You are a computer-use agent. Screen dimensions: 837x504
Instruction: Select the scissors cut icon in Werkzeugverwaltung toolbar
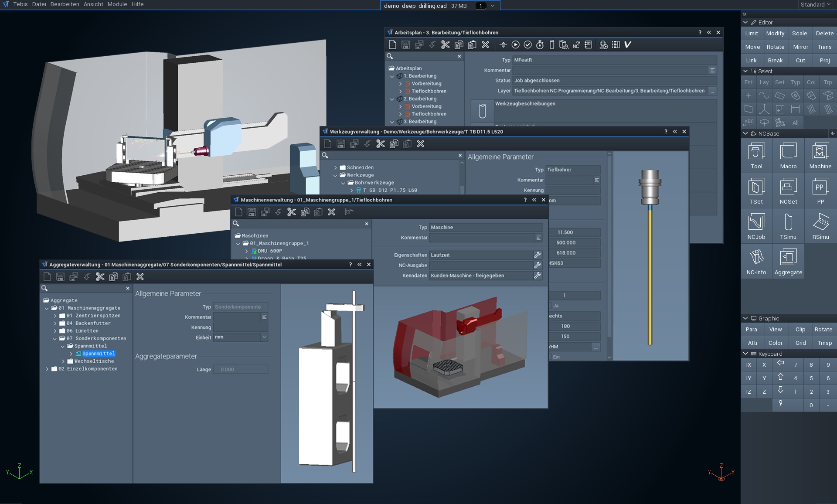[380, 144]
